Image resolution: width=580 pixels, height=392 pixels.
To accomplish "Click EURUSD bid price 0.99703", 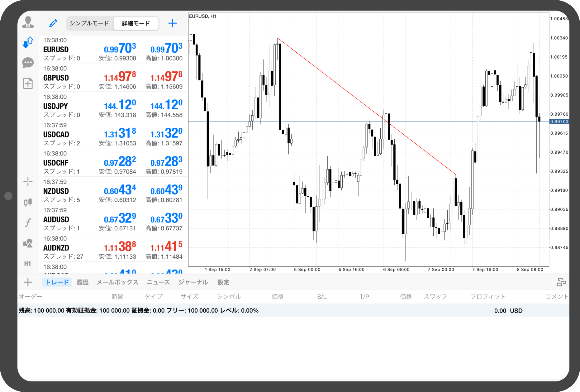I will [120, 48].
